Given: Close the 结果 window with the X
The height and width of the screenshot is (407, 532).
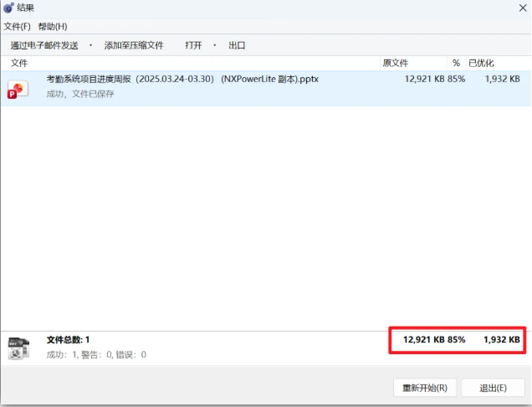Looking at the screenshot, I should click(x=521, y=8).
